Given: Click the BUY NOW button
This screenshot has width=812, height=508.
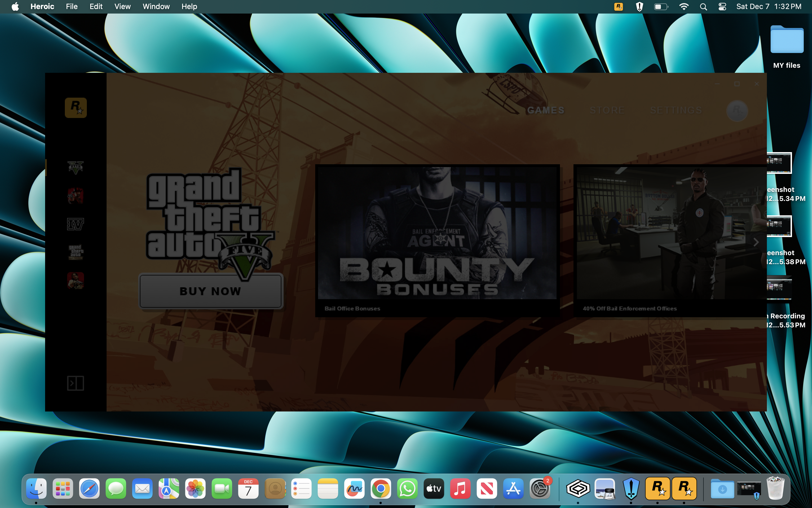Looking at the screenshot, I should click(x=210, y=291).
